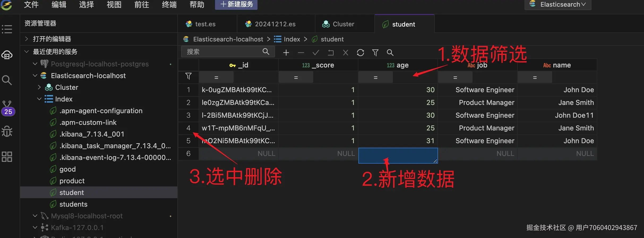Open the 帮助 menu
Viewport: 644px width, 238px height.
[x=197, y=5]
